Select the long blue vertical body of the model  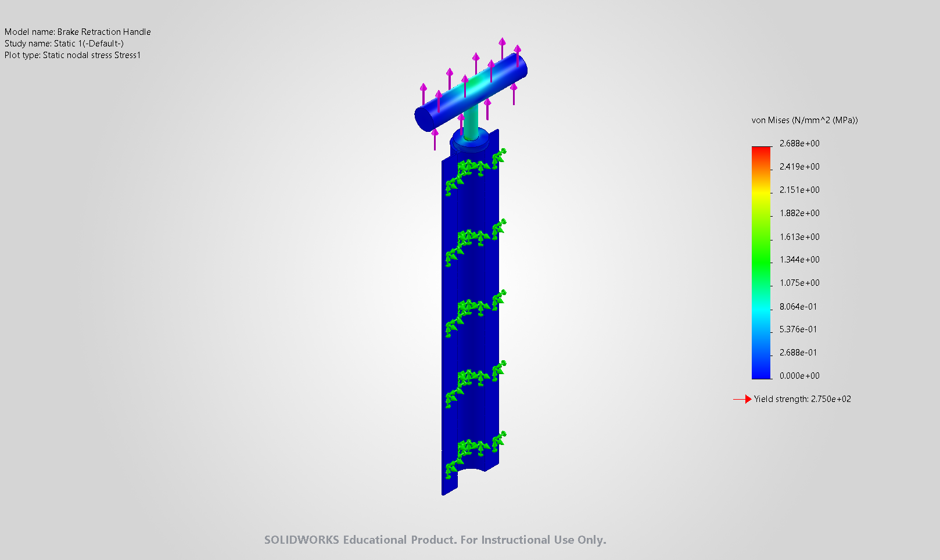471,314
